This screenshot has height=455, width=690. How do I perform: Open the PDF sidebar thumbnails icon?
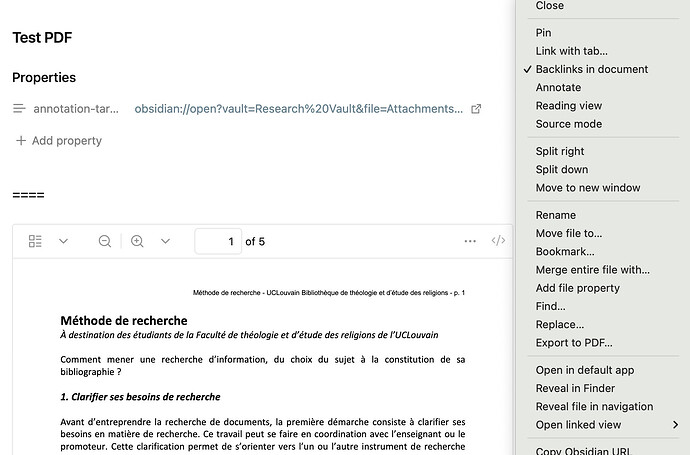click(35, 241)
